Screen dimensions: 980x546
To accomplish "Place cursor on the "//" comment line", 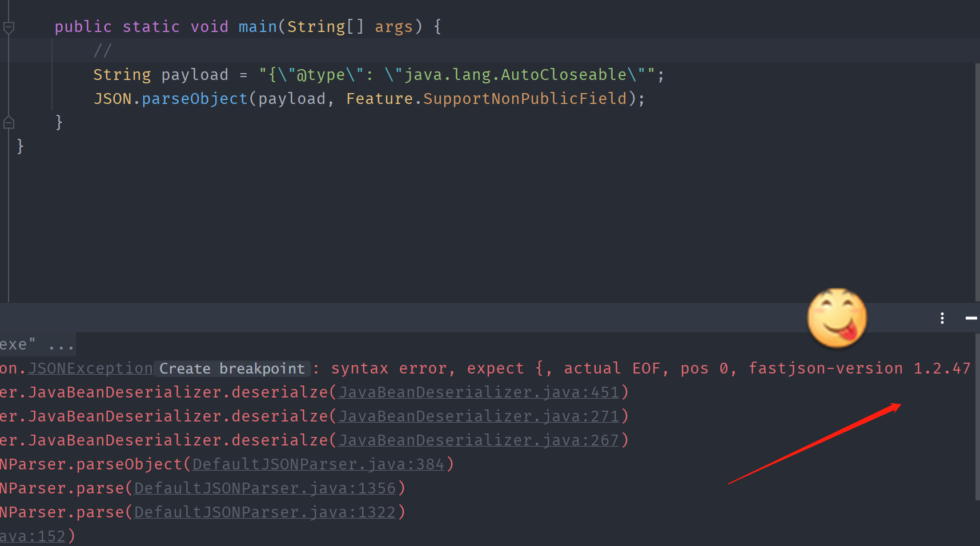I will tap(103, 51).
